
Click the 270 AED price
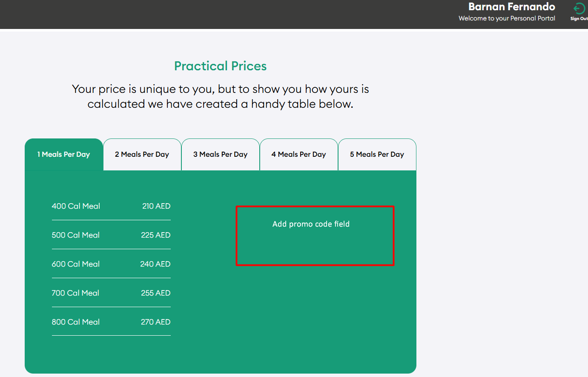[156, 322]
